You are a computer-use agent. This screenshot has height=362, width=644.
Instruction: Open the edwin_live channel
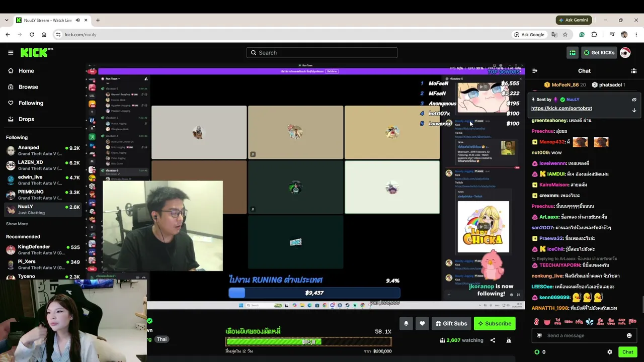tap(43, 180)
